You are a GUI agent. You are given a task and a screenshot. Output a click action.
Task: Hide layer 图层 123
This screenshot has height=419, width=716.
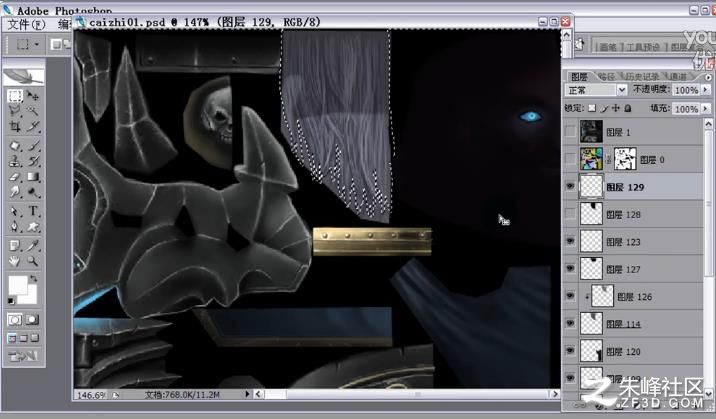pyautogui.click(x=570, y=241)
